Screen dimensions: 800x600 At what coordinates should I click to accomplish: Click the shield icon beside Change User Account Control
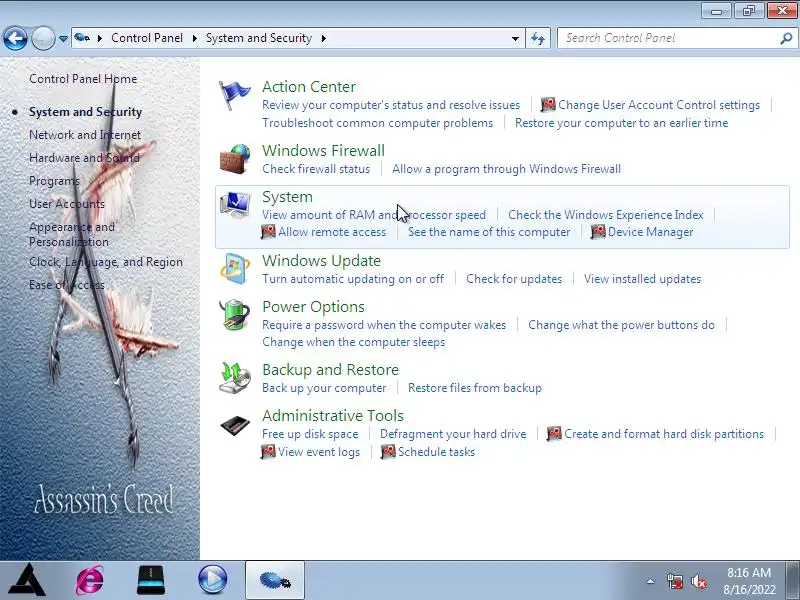pos(548,105)
